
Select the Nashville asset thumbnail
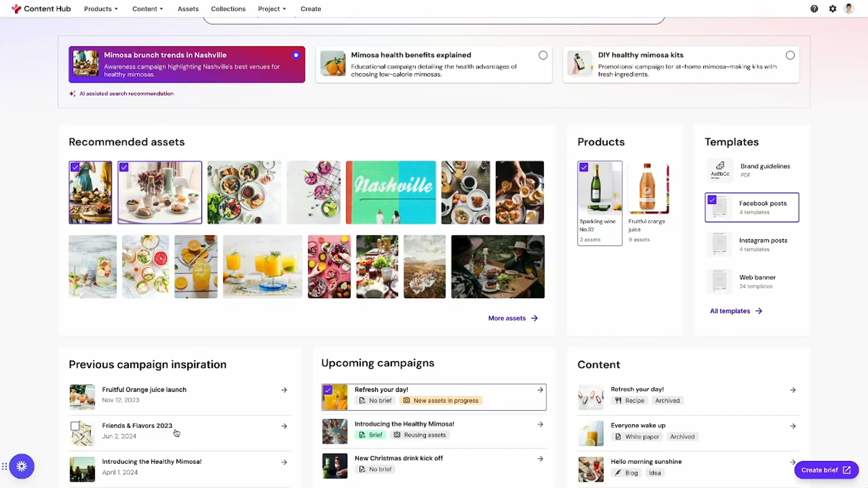click(391, 192)
